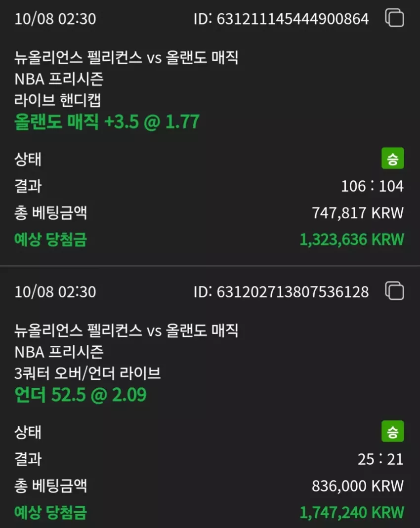The width and height of the screenshot is (420, 528).
Task: Tap the 올랜도 매직 +3.5 @ 1.77 selection
Action: (107, 122)
